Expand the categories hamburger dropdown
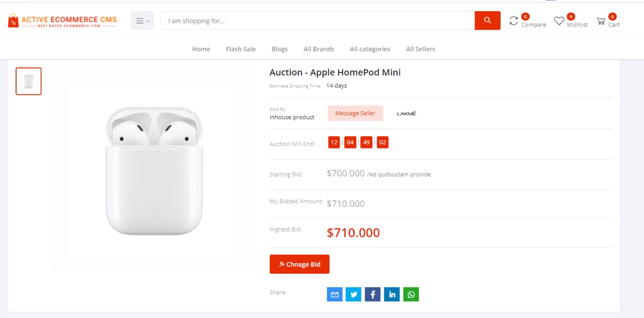This screenshot has height=318, width=644. tap(142, 21)
